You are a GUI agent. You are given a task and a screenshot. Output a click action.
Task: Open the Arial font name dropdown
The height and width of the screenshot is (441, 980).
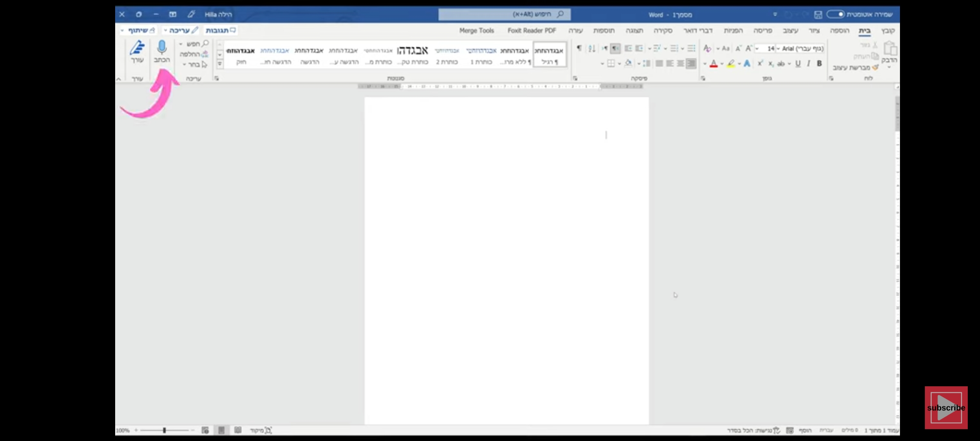pyautogui.click(x=778, y=49)
